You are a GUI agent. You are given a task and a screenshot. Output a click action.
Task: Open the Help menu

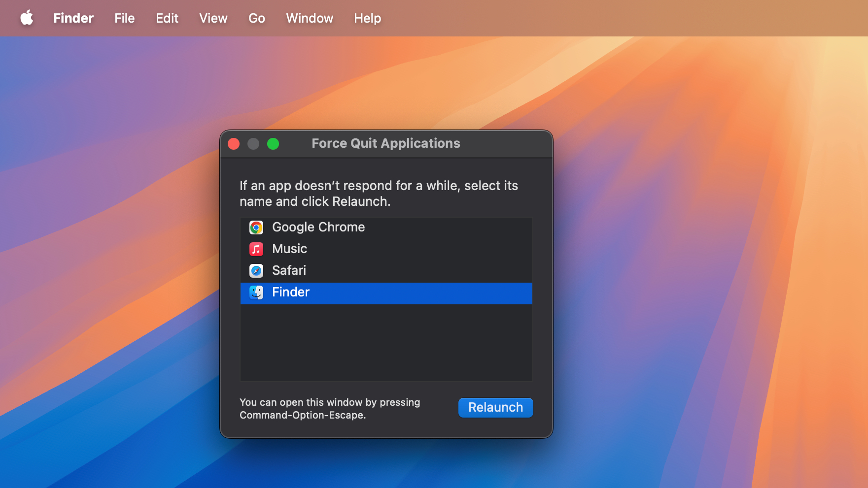pos(367,18)
